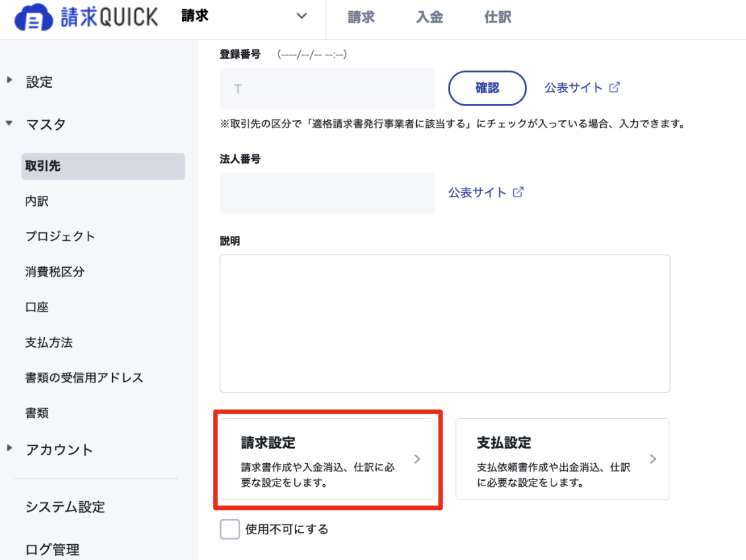Screen dimensions: 746x560
Task: Click the 登録番号 input field
Action: (x=327, y=88)
